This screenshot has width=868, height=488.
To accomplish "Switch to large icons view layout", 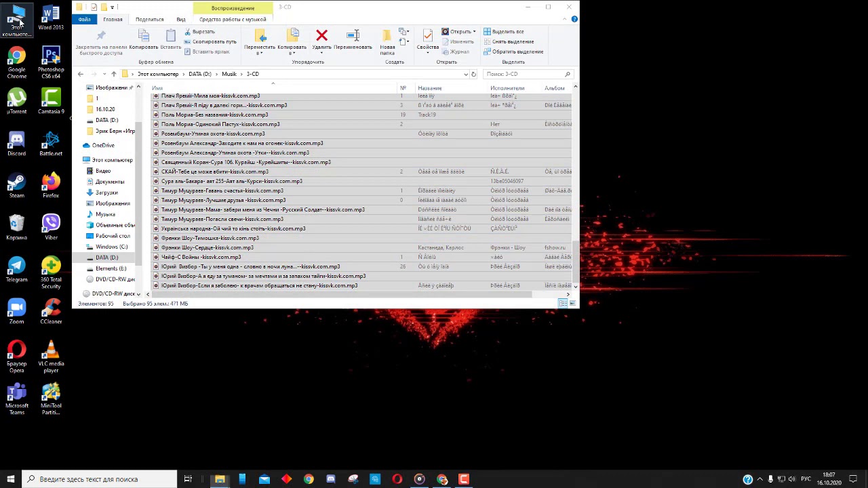I will (572, 304).
